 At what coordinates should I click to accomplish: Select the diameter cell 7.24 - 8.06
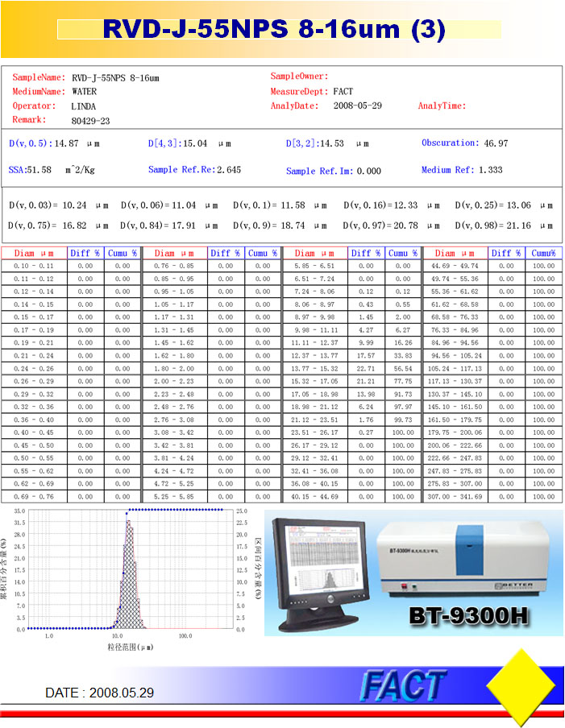pos(314,292)
